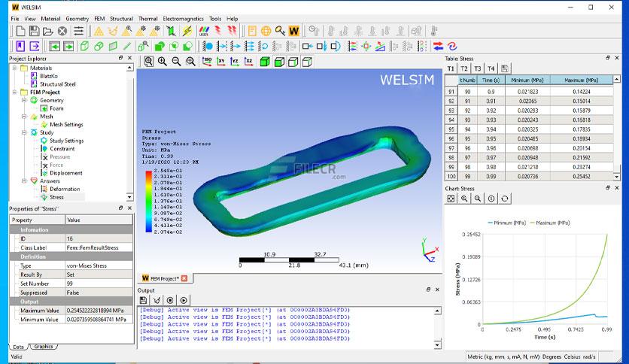Click the Project Explorer scroll down arrow
The image size is (629, 364).
click(x=129, y=197)
